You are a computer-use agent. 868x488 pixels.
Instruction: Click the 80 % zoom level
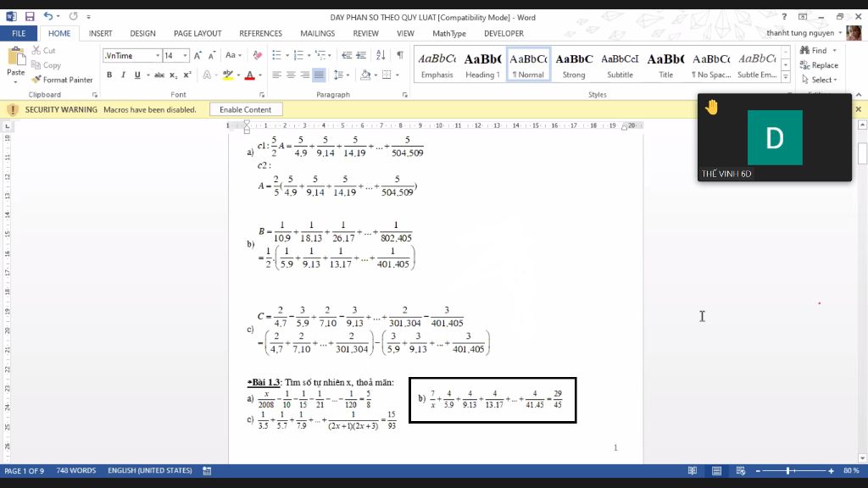click(x=851, y=471)
